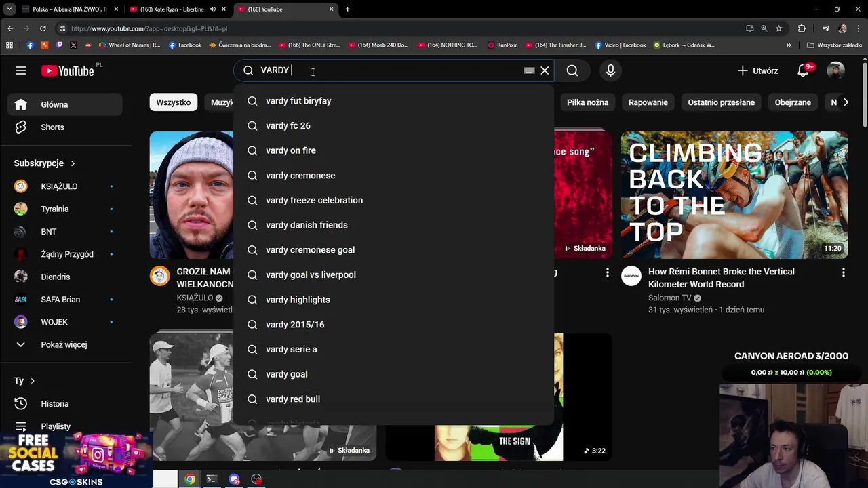The image size is (868, 488).
Task: Choose suggestion vardy on fire
Action: tap(393, 150)
